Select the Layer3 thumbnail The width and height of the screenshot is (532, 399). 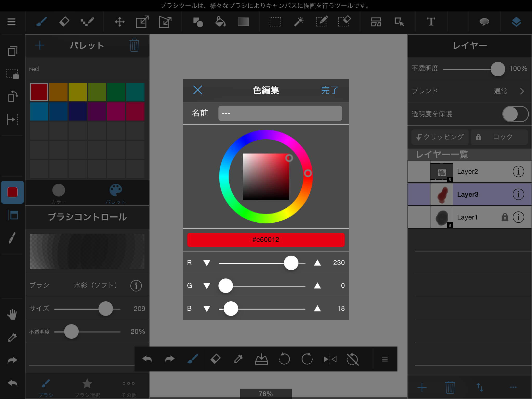click(x=442, y=194)
